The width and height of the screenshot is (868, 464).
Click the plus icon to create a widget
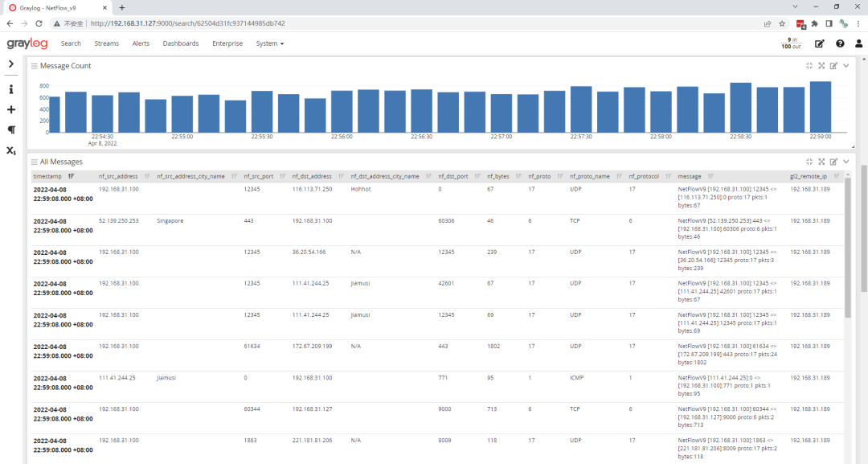(11, 109)
